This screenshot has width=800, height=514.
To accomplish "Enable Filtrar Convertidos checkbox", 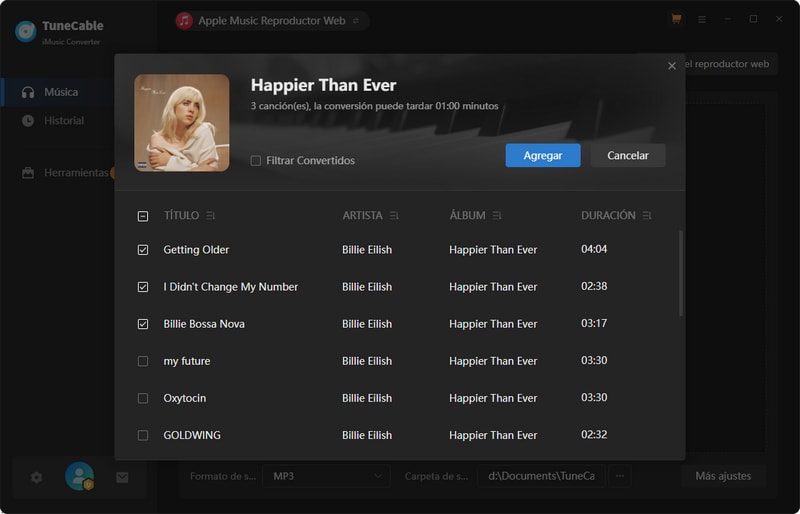I will pyautogui.click(x=256, y=160).
